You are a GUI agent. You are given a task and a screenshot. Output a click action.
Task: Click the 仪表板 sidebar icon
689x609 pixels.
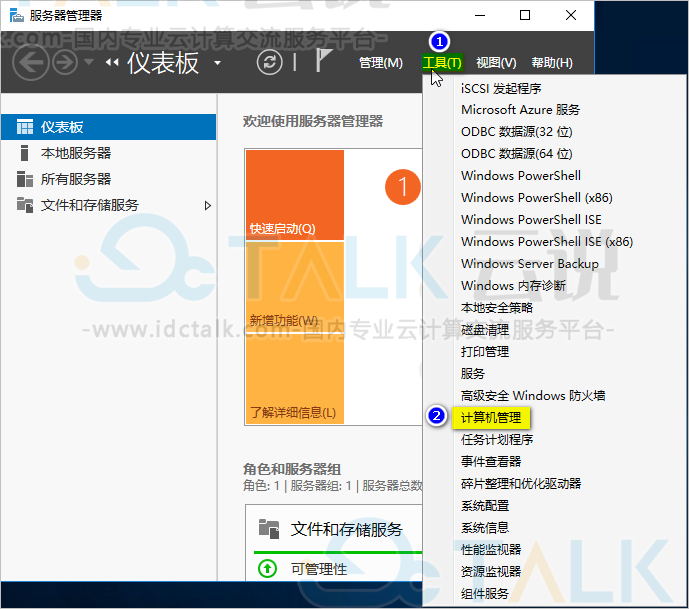pyautogui.click(x=25, y=127)
